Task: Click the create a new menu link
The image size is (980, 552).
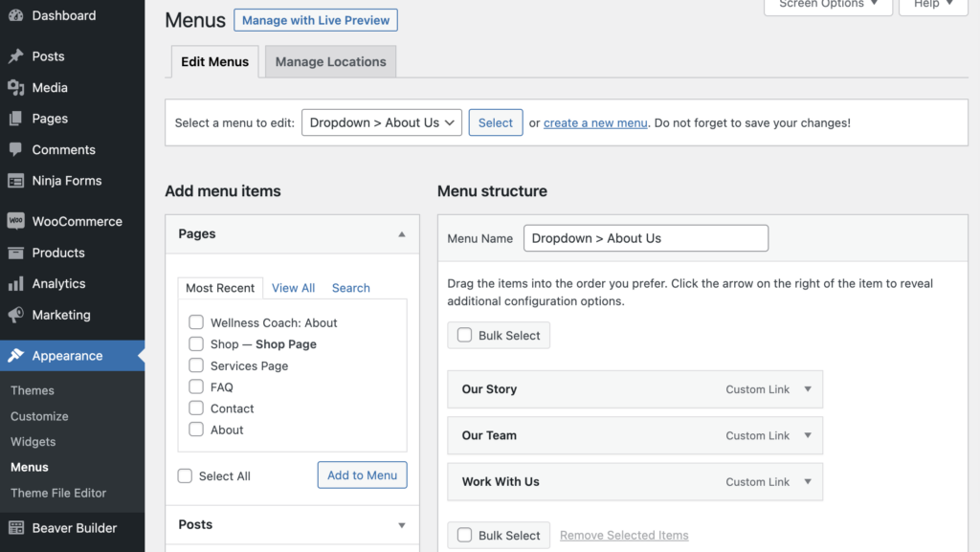Action: [x=595, y=122]
